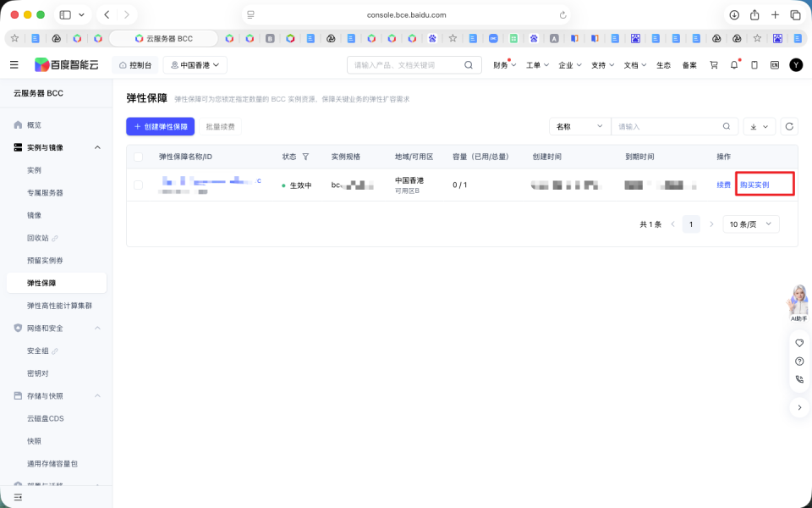The height and width of the screenshot is (508, 812).
Task: Focus the 请输入 table search field
Action: 674,126
